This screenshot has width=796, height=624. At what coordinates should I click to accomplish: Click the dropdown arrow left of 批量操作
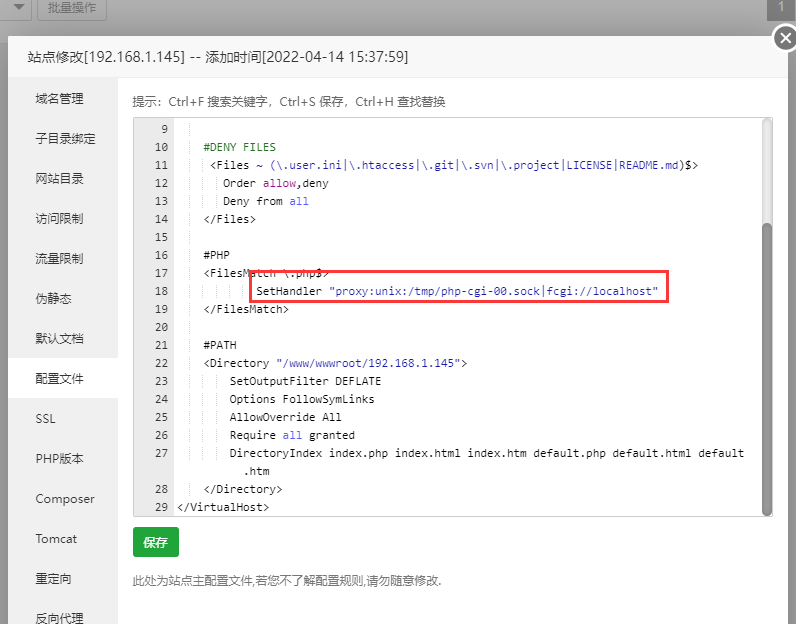19,8
